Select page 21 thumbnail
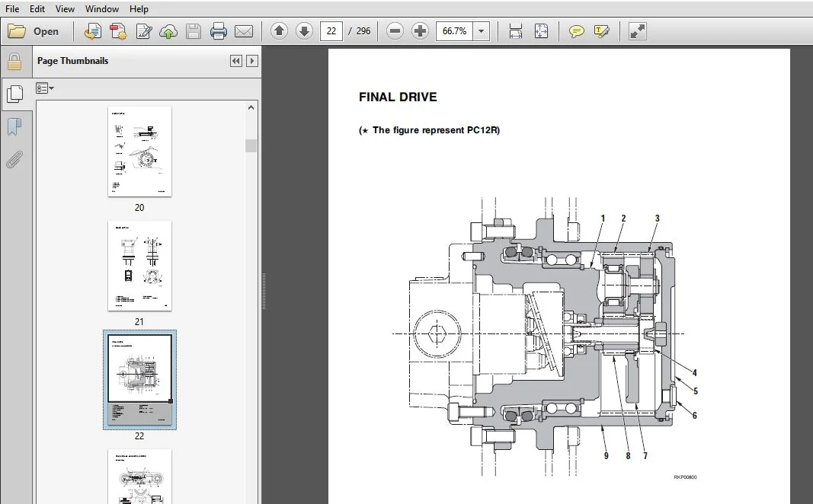The height and width of the screenshot is (504, 813). pyautogui.click(x=139, y=266)
